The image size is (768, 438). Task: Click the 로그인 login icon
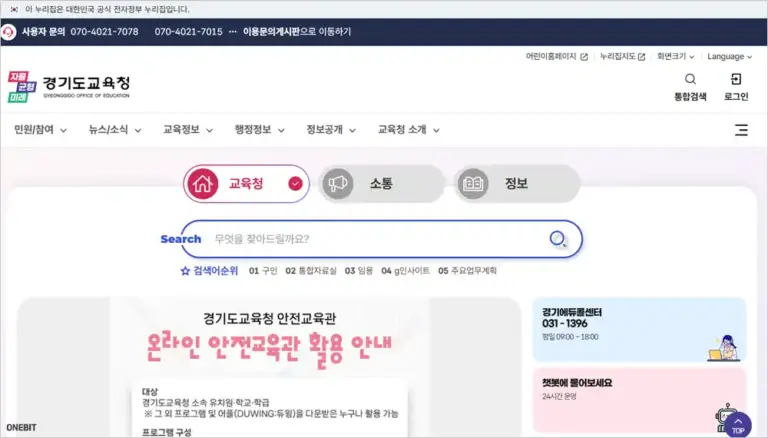[736, 79]
